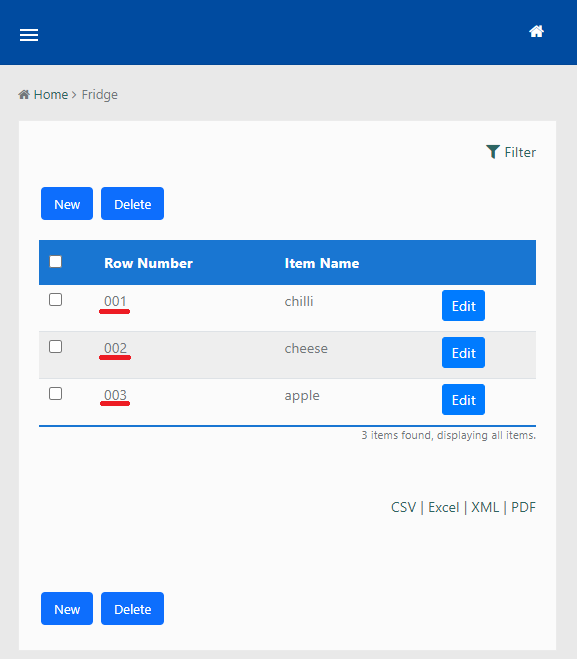Viewport: 577px width, 659px height.
Task: Click the top Delete button
Action: 132,203
